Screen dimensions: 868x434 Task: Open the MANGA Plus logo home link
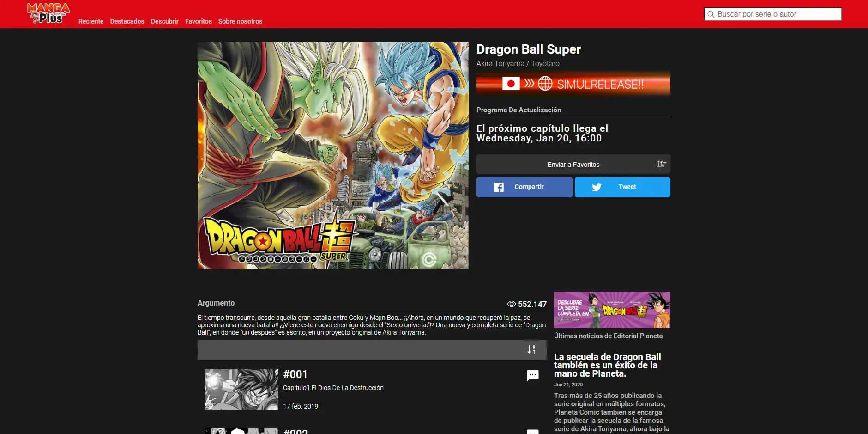(48, 13)
